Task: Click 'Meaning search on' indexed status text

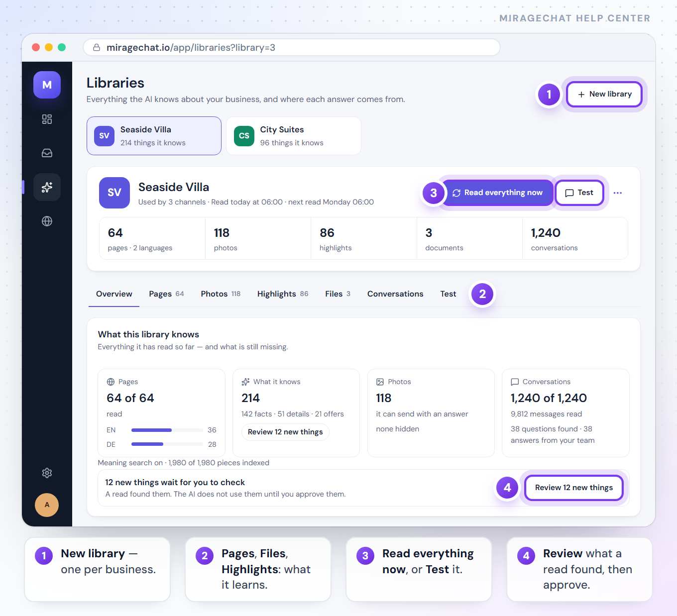Action: 184,463
